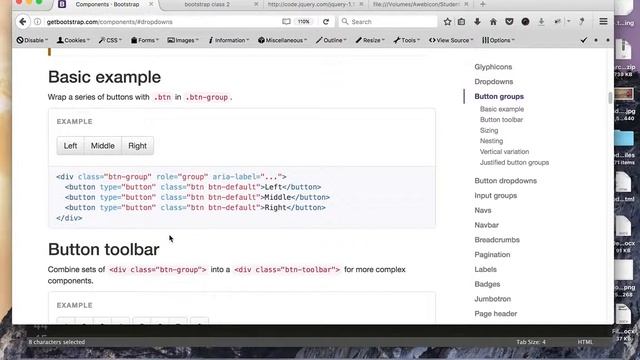The height and width of the screenshot is (360, 640).
Task: Jump to Basic example sidebar link
Action: (x=502, y=109)
